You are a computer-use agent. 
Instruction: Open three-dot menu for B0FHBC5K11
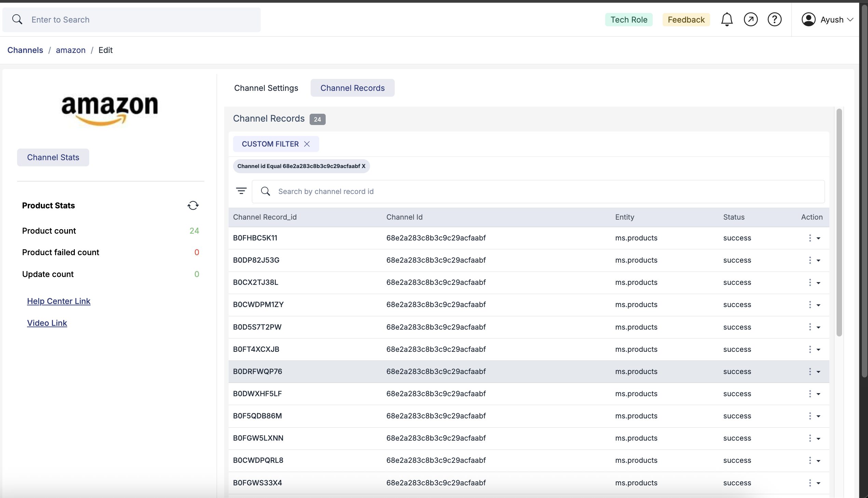tap(810, 238)
